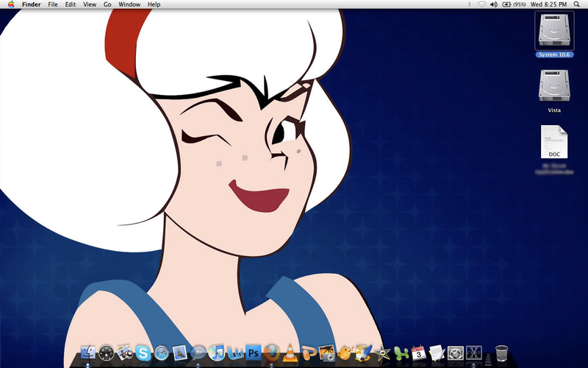Open Safari browser from the Dock
Screen dimensions: 588x368
tap(162, 353)
